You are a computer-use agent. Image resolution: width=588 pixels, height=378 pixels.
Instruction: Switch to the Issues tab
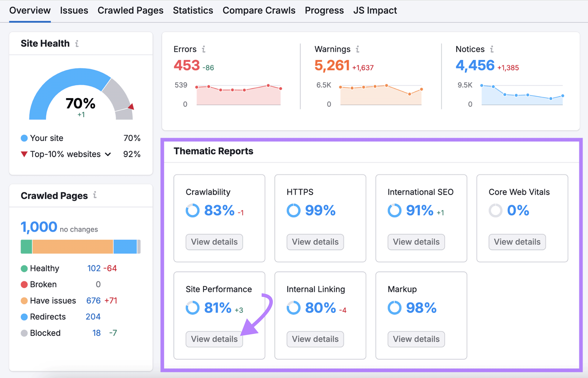tap(74, 11)
